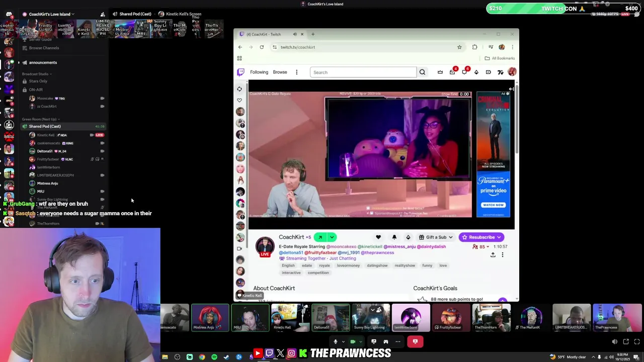Switch to Shared Pod (Cast) header tab
The image size is (644, 362).
coord(132,14)
